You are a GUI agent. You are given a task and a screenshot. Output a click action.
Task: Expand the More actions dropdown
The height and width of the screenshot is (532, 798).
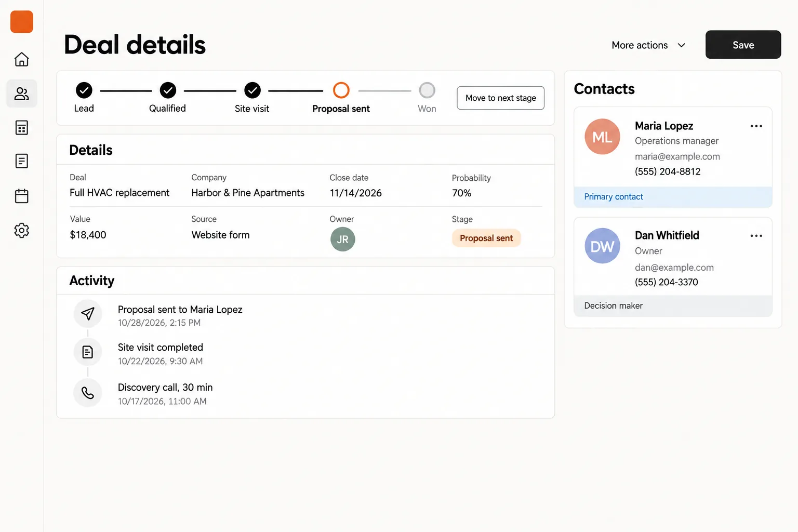coord(649,45)
